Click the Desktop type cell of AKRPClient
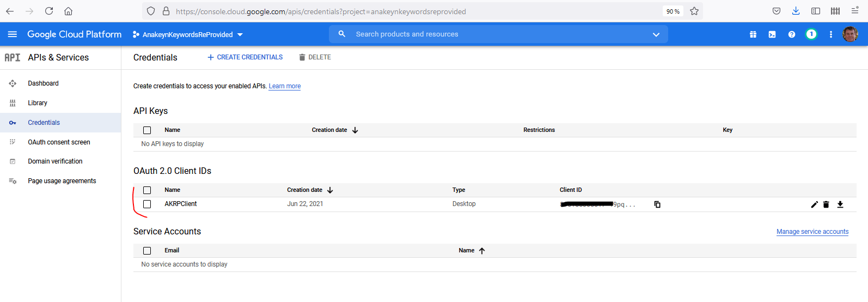The height and width of the screenshot is (302, 868). point(464,204)
